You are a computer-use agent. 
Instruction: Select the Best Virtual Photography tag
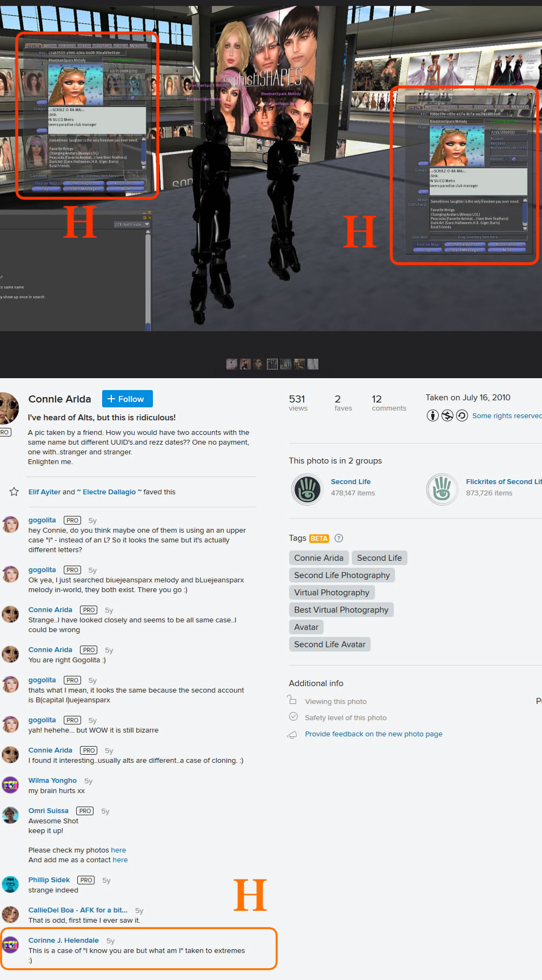(x=342, y=609)
